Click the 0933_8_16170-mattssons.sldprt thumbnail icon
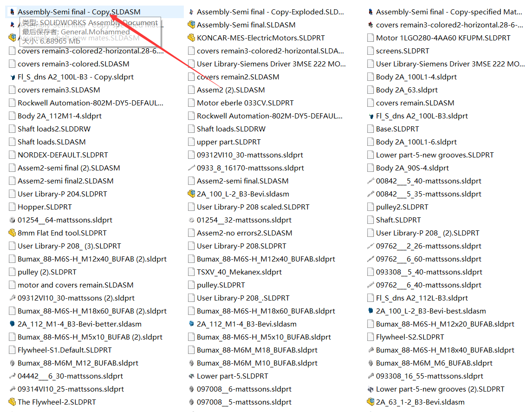This screenshot has height=412, width=532. (191, 168)
